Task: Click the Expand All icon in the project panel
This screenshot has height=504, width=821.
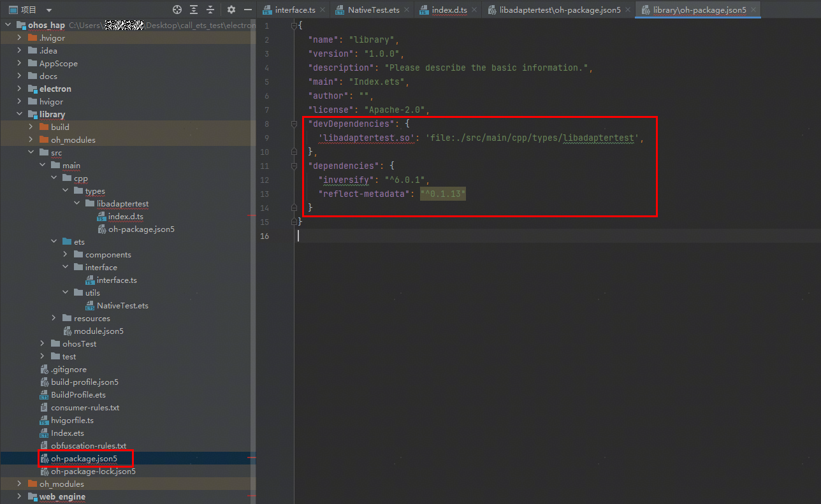Action: coord(194,10)
